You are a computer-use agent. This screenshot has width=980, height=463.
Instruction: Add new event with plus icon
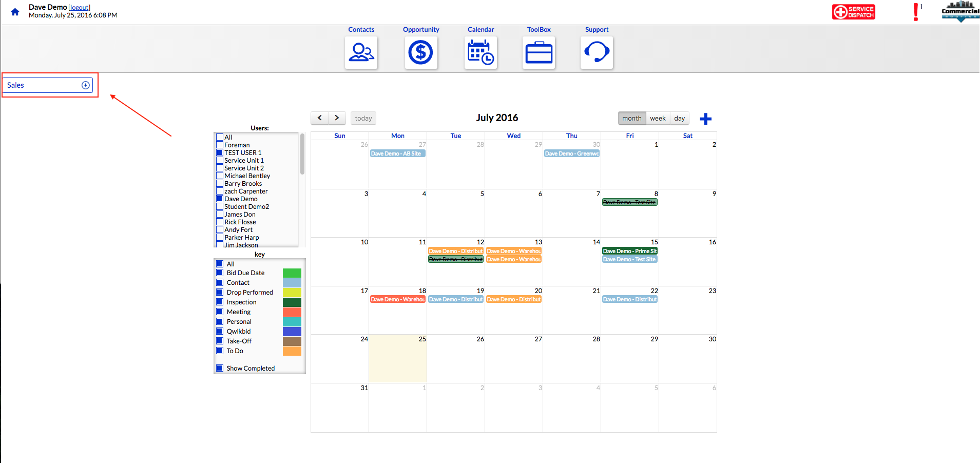[705, 119]
